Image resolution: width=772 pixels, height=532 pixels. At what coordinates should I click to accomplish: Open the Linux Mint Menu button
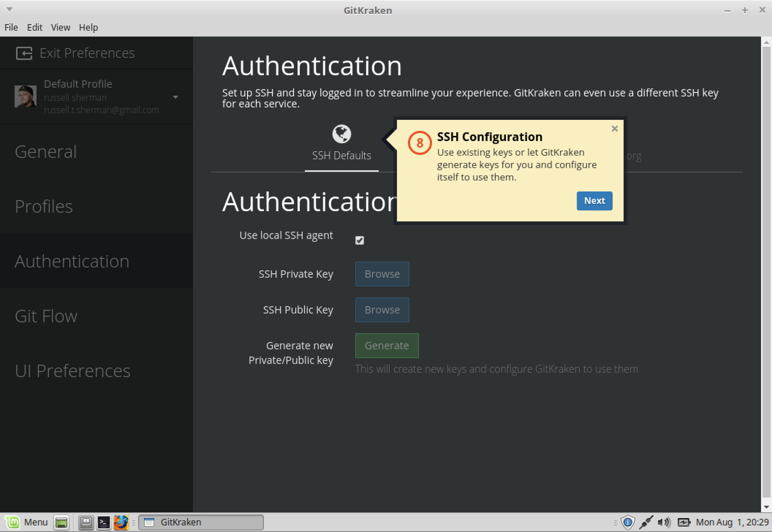[x=27, y=522]
